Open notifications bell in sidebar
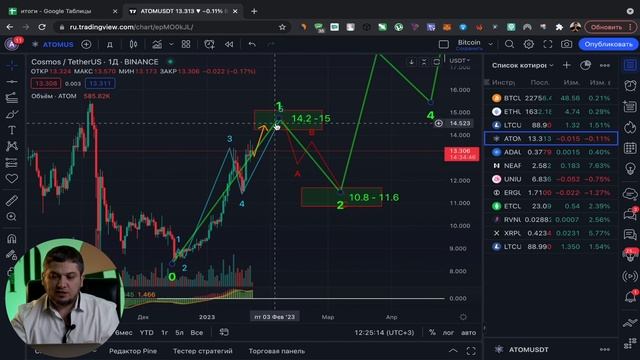 (x=630, y=297)
